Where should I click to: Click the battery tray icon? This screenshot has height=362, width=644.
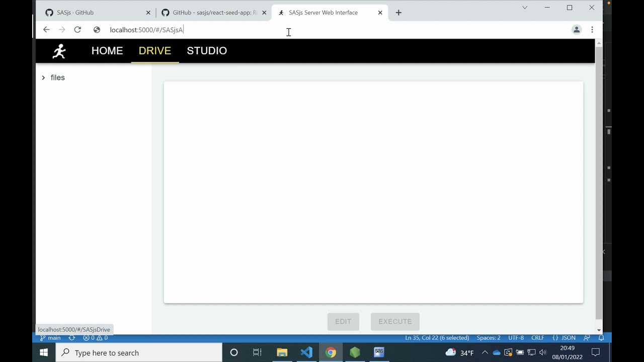[x=520, y=352]
